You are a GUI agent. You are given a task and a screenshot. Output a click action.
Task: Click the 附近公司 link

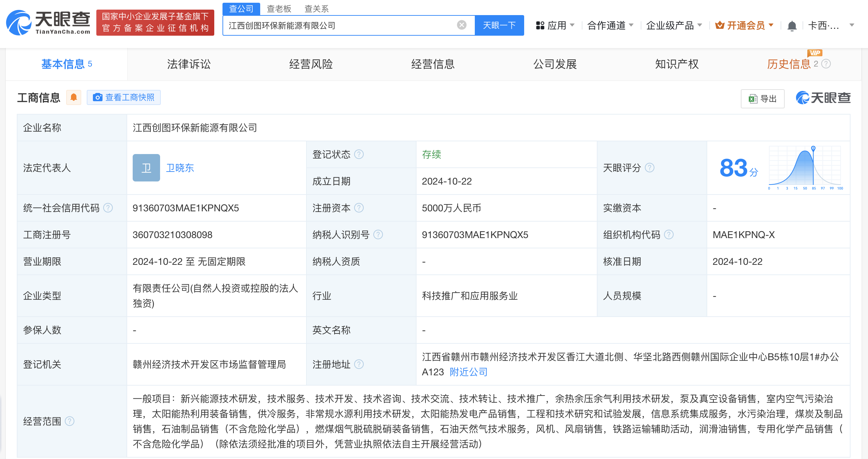469,372
